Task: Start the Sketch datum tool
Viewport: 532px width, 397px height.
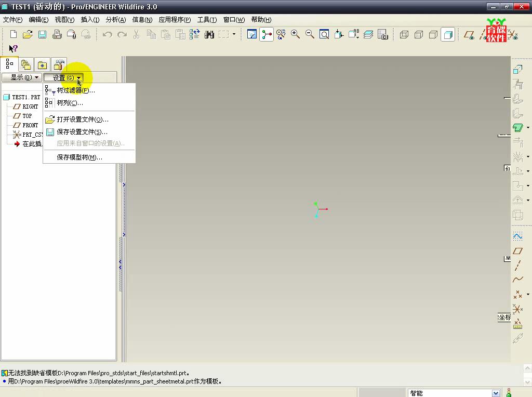Action: (517, 236)
